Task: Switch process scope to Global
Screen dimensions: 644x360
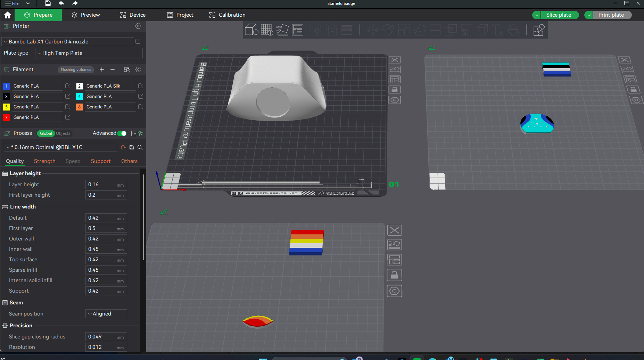Action: [46, 133]
